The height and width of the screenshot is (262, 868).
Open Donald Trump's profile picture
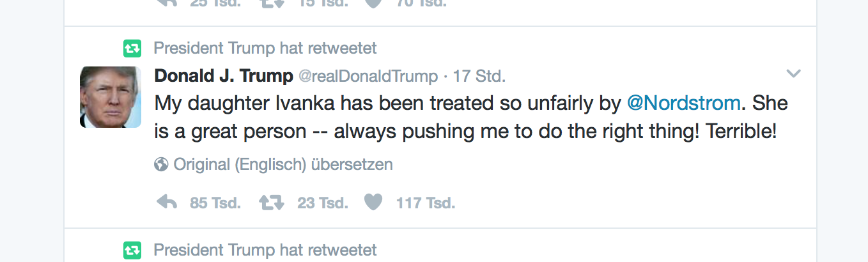coord(111,97)
